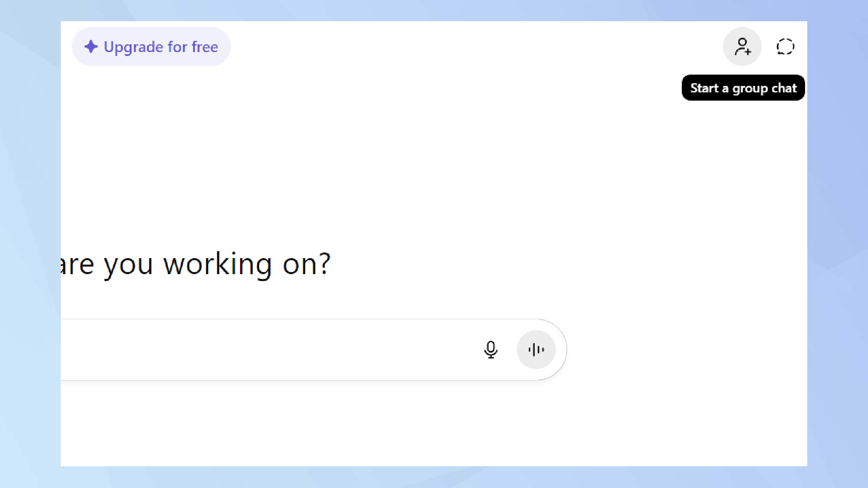Screen dimensions: 868x488
Task: Click the grey circular voice button in the input
Action: (x=536, y=349)
